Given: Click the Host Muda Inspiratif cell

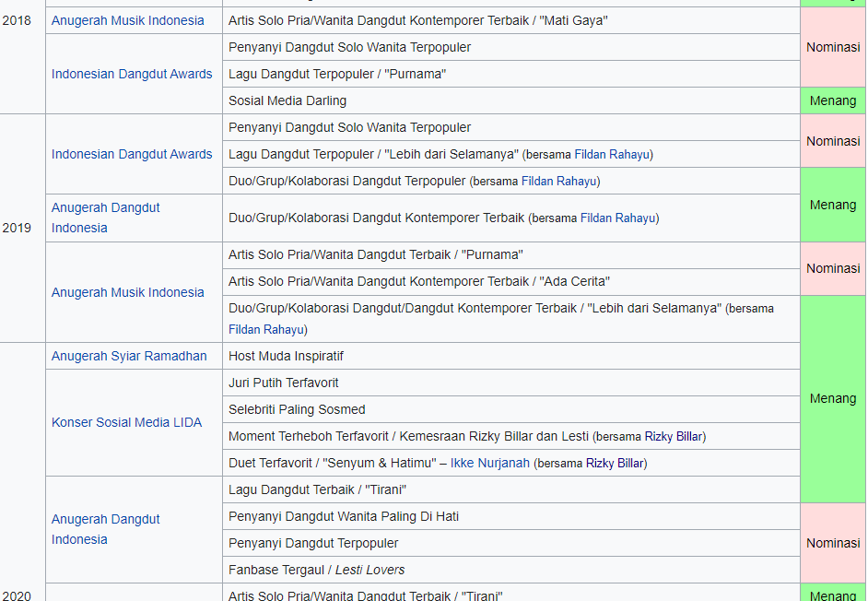Looking at the screenshot, I should (x=511, y=356).
